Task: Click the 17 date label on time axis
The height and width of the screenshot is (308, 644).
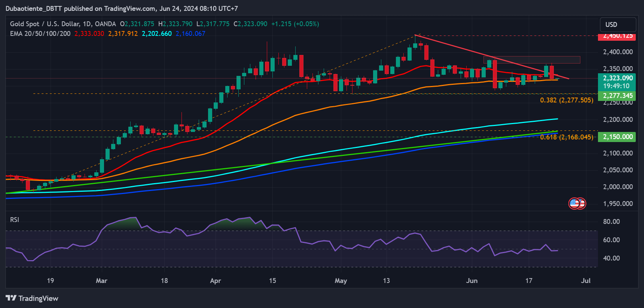Action: coord(529,281)
